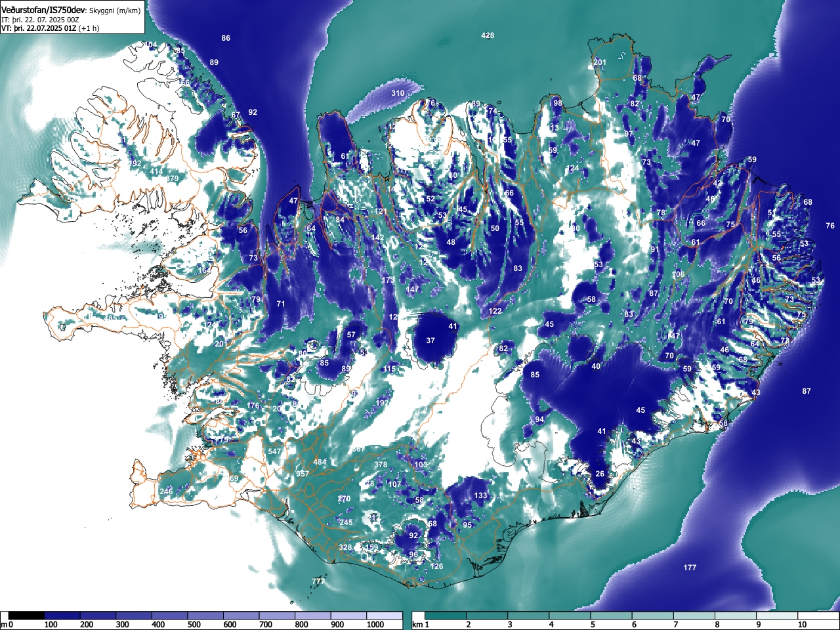Click the '159' visibility value
Screen dimensions: 840x630
tap(372, 547)
